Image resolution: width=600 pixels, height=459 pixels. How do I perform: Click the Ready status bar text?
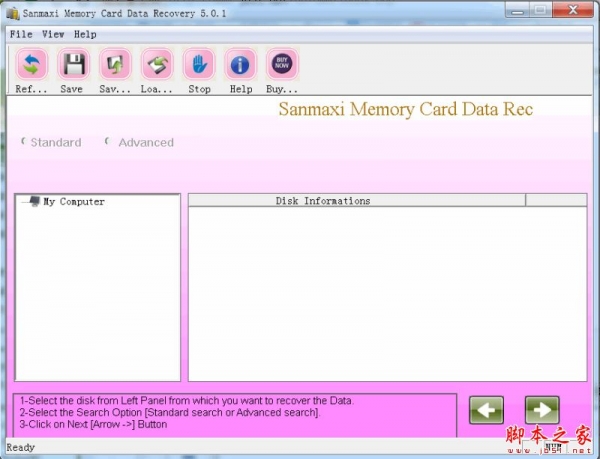(x=21, y=447)
